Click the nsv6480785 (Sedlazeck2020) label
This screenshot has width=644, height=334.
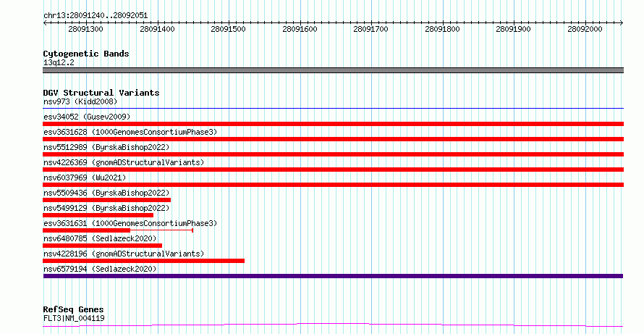[100, 238]
